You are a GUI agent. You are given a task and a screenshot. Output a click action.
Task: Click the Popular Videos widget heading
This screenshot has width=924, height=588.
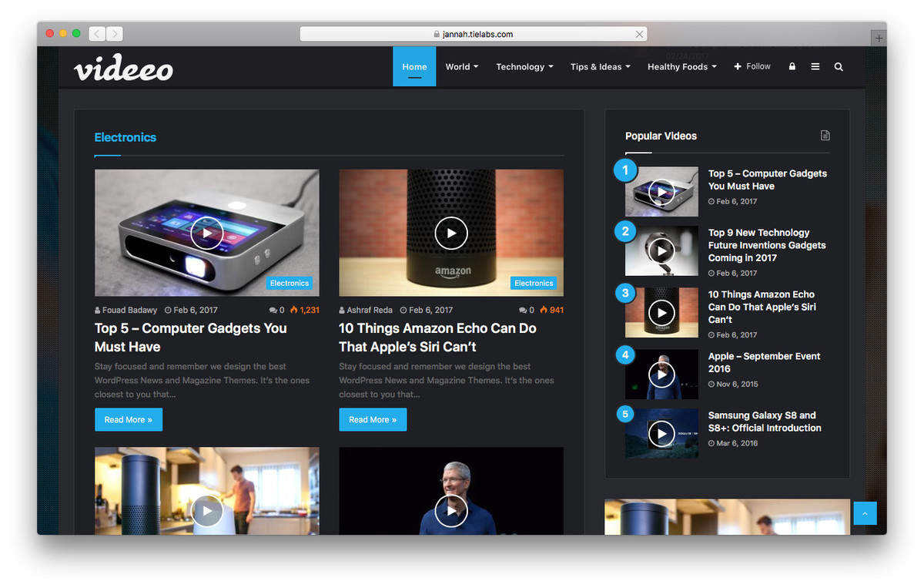(661, 136)
